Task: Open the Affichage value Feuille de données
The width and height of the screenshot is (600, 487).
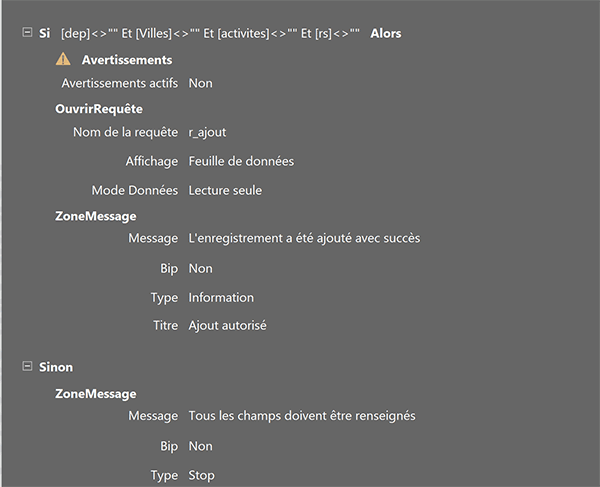Action: coord(241,161)
